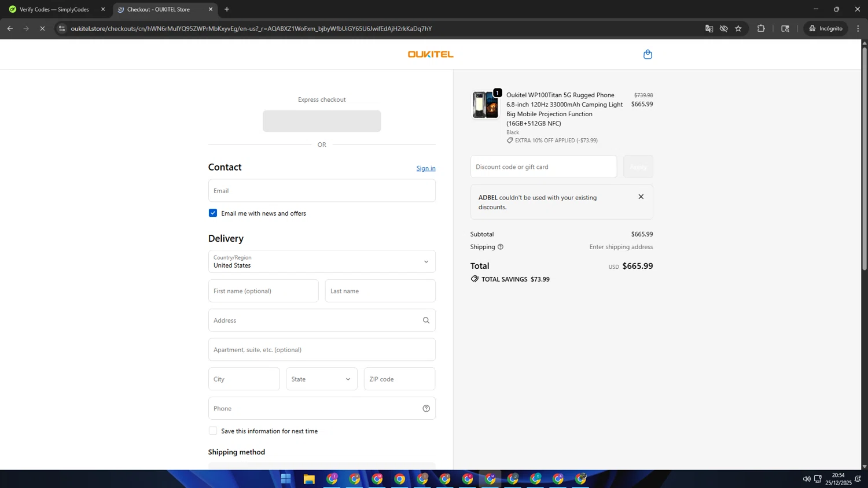The width and height of the screenshot is (868, 488).
Task: Click the Last name field
Action: (x=380, y=291)
